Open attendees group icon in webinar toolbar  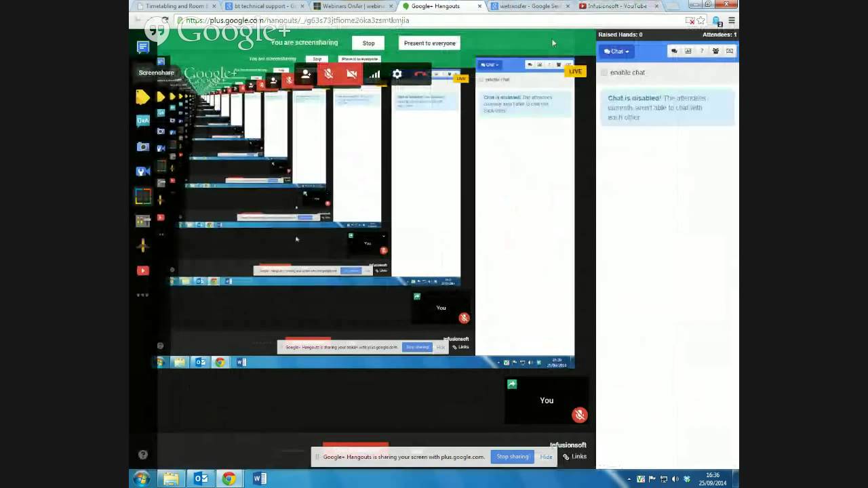(715, 51)
